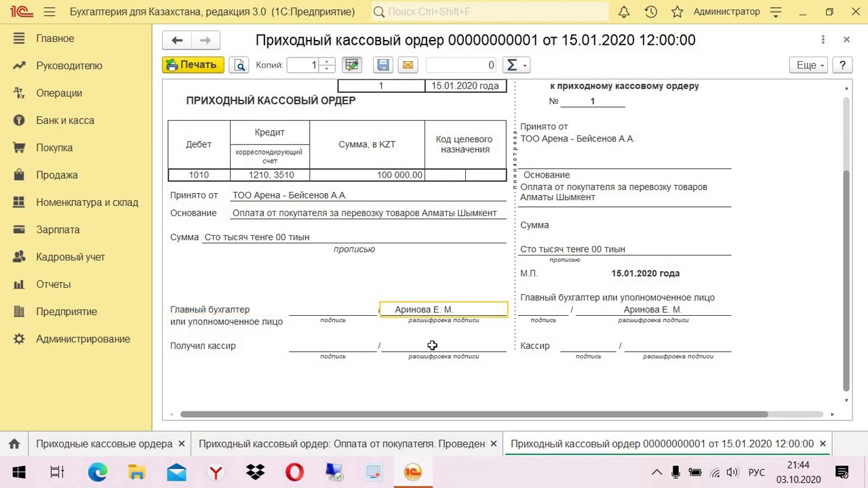Close the Приходные кассовые ордера tab

pyautogui.click(x=182, y=444)
